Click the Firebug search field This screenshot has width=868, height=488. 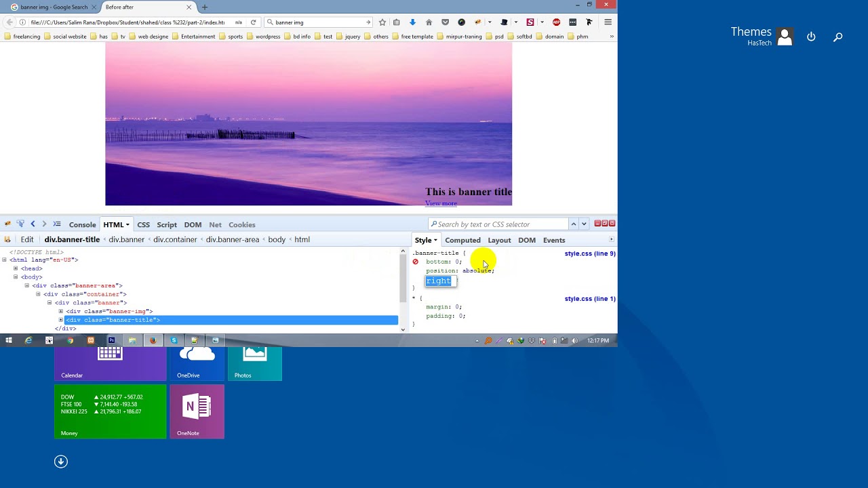[498, 224]
